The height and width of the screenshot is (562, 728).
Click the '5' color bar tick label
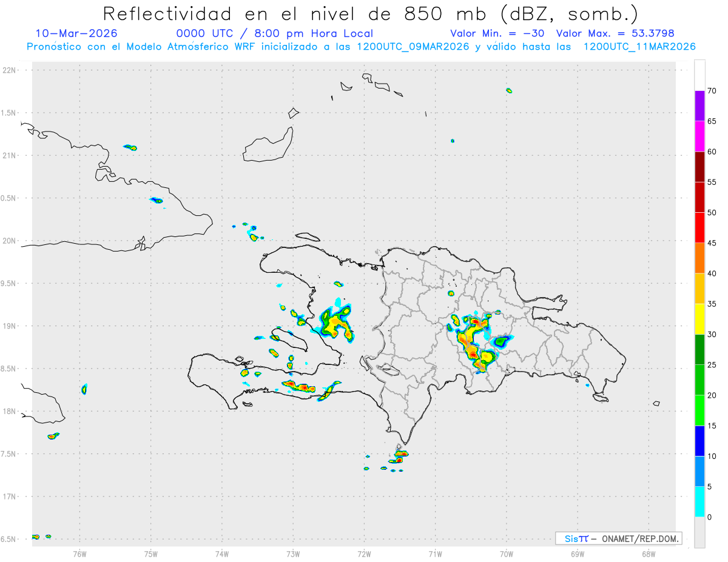tap(709, 487)
